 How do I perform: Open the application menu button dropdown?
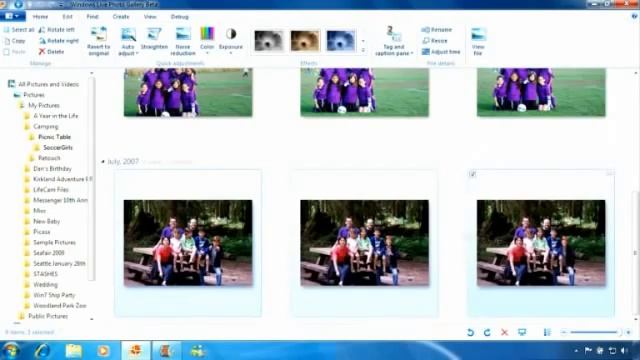click(x=13, y=16)
